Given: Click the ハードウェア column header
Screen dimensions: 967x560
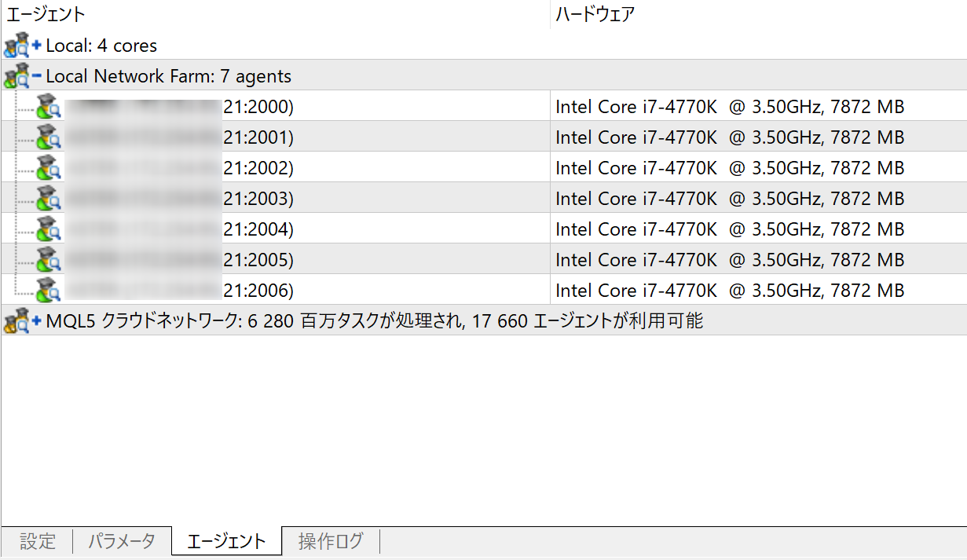Looking at the screenshot, I should point(595,14).
